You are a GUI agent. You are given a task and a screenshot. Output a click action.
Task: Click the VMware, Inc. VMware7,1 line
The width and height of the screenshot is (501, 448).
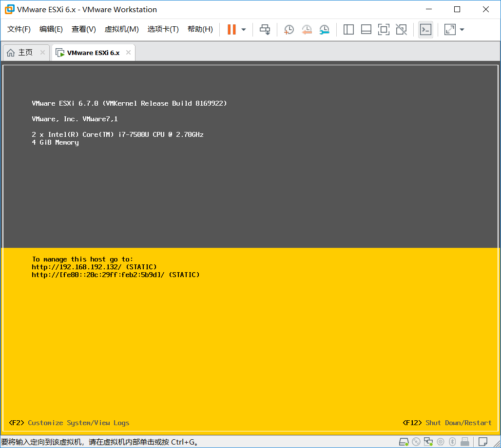(75, 119)
